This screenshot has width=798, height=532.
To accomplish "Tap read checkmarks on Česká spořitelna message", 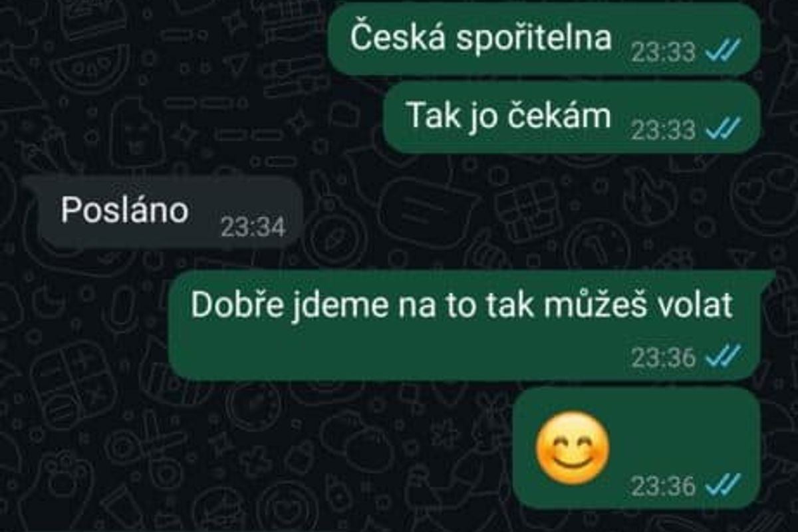I will [724, 51].
